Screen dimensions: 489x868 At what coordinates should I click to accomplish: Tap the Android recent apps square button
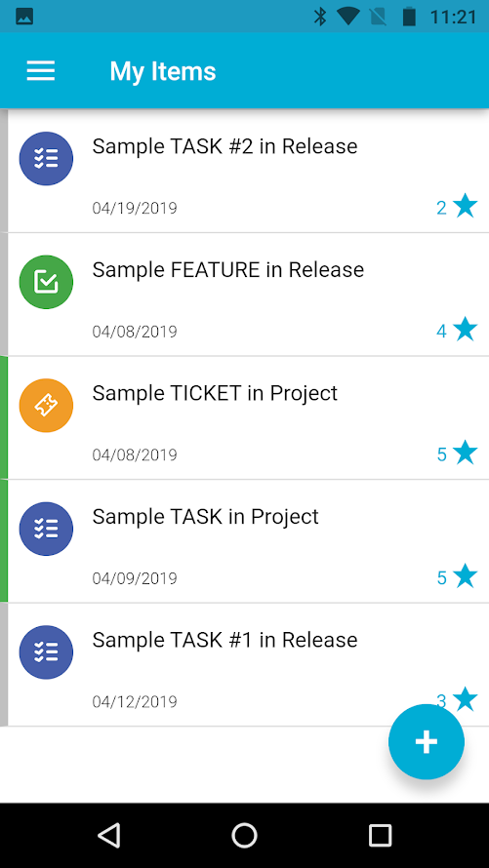click(380, 835)
